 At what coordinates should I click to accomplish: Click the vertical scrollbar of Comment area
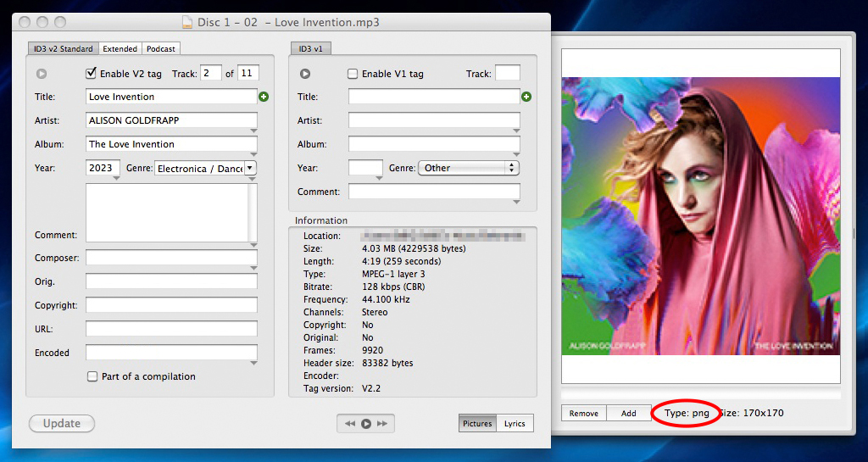[x=253, y=213]
